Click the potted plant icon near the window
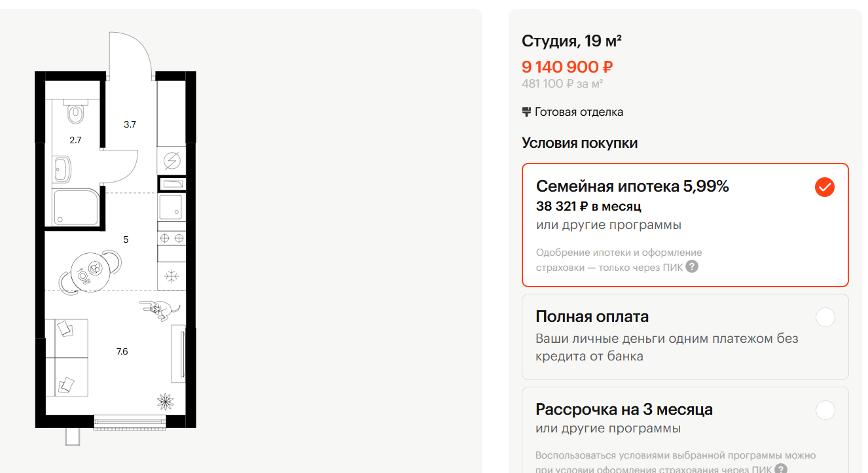This screenshot has height=473, width=868. 166,400
